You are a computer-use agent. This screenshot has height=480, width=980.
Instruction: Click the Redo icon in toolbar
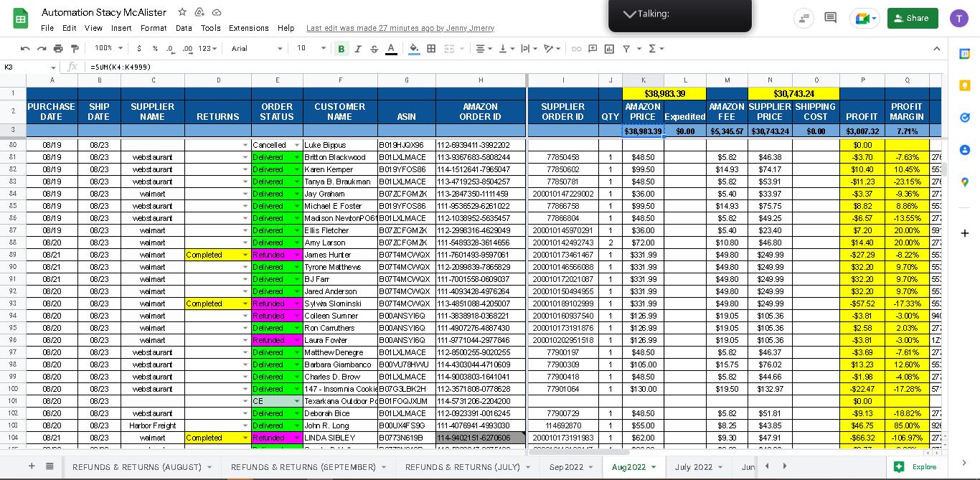[x=42, y=48]
